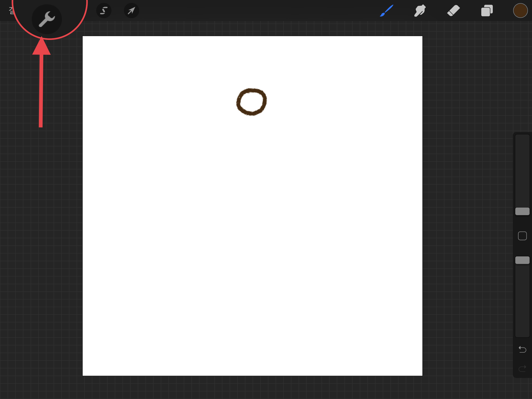Tap the dark grid area below the canvas
The image size is (532, 399).
(253, 387)
